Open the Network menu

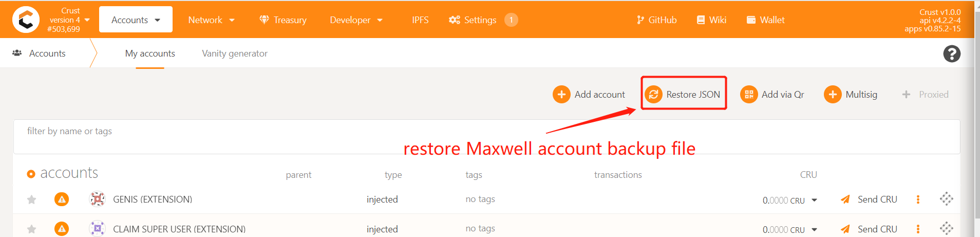click(x=211, y=20)
